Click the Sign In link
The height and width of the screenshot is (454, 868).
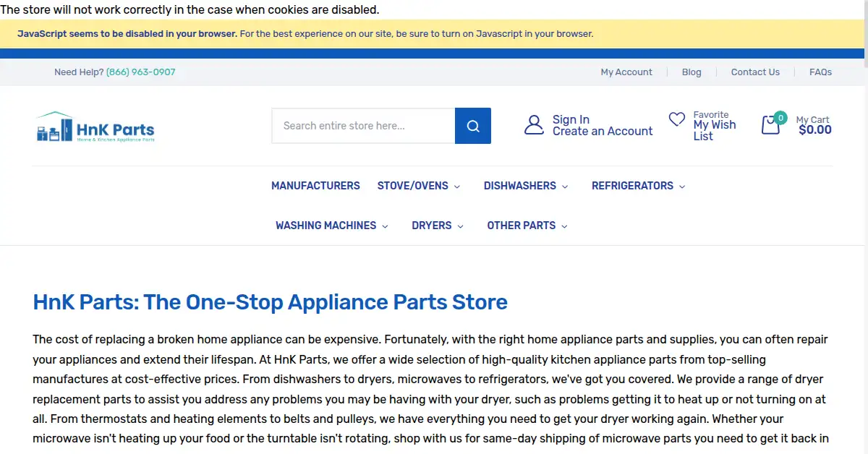571,120
